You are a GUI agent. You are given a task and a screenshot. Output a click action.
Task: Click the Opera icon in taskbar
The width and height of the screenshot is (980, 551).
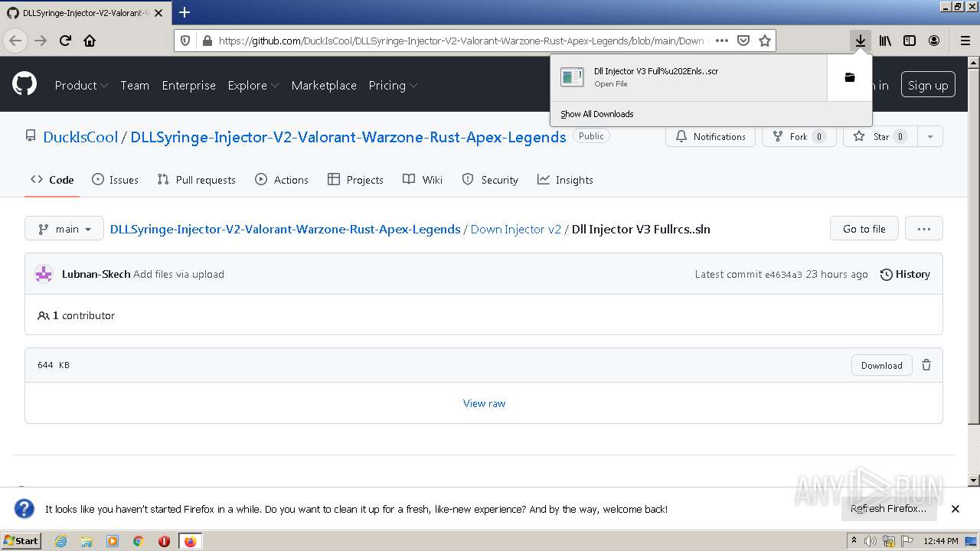coord(164,541)
